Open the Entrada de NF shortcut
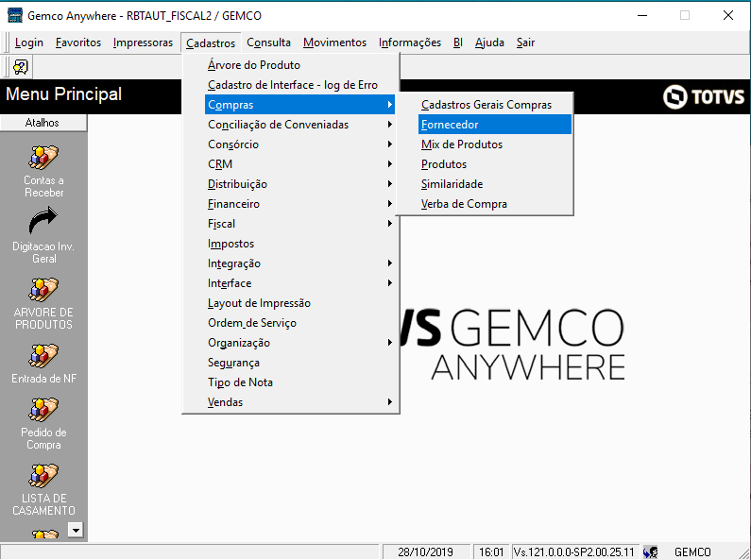The width and height of the screenshot is (751, 560). coord(43,356)
